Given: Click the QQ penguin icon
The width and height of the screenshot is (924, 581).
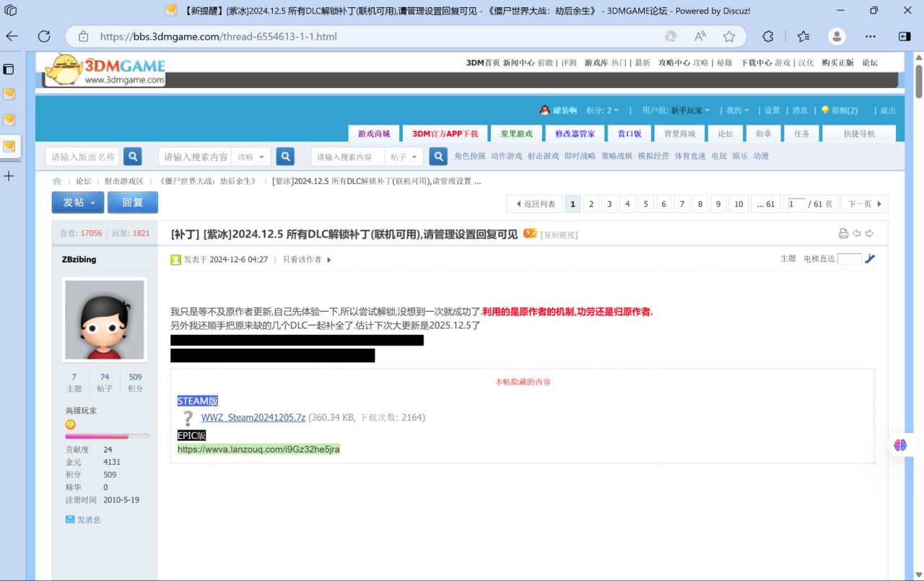Looking at the screenshot, I should tap(545, 110).
